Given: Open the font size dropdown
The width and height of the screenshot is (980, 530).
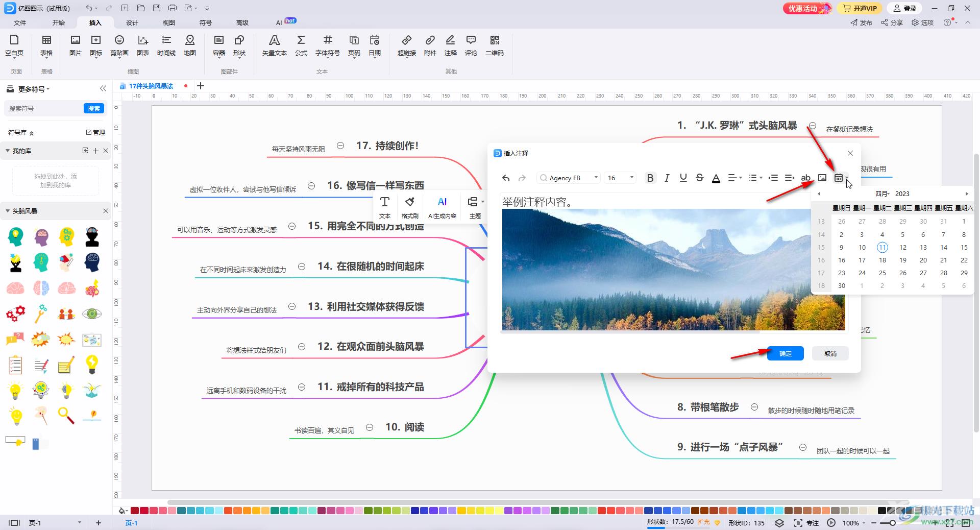Looking at the screenshot, I should [632, 178].
